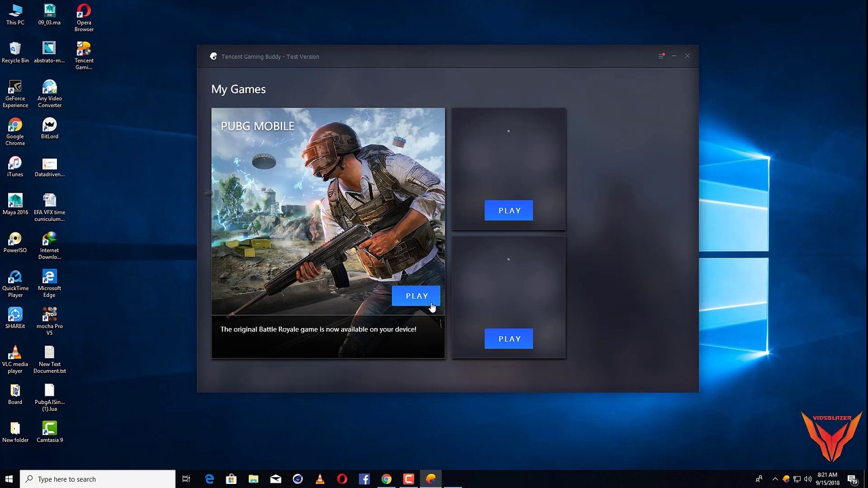The height and width of the screenshot is (488, 868).
Task: Minimize the Tencent Gaming Buddy window
Action: pos(674,56)
